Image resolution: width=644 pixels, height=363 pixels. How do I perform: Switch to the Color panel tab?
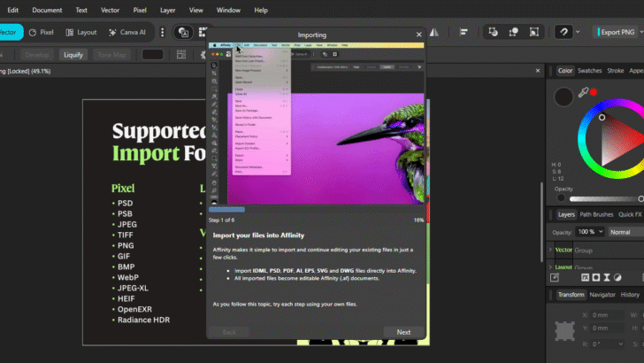564,71
